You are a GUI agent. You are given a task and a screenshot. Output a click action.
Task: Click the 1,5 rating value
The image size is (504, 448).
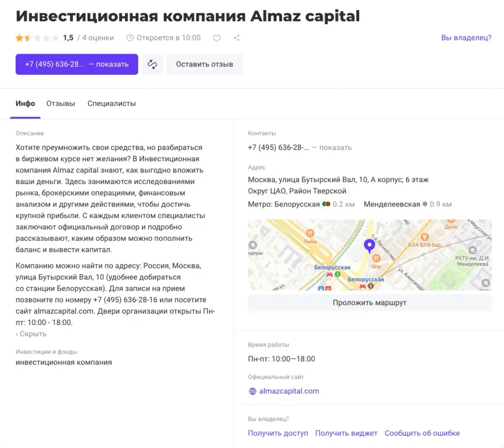coord(68,38)
